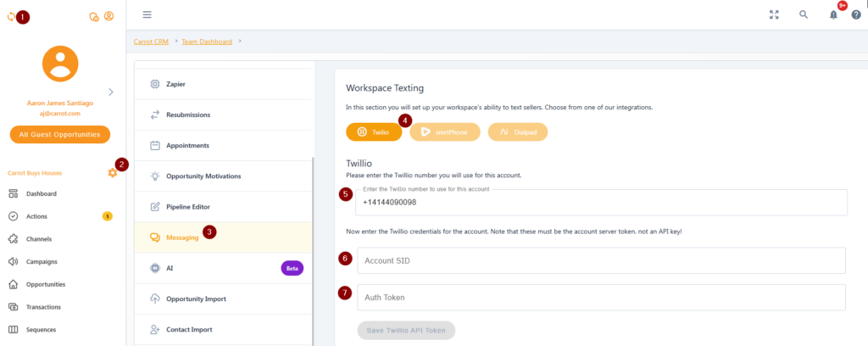Follow the Carrot CRM breadcrumb link

(x=151, y=42)
